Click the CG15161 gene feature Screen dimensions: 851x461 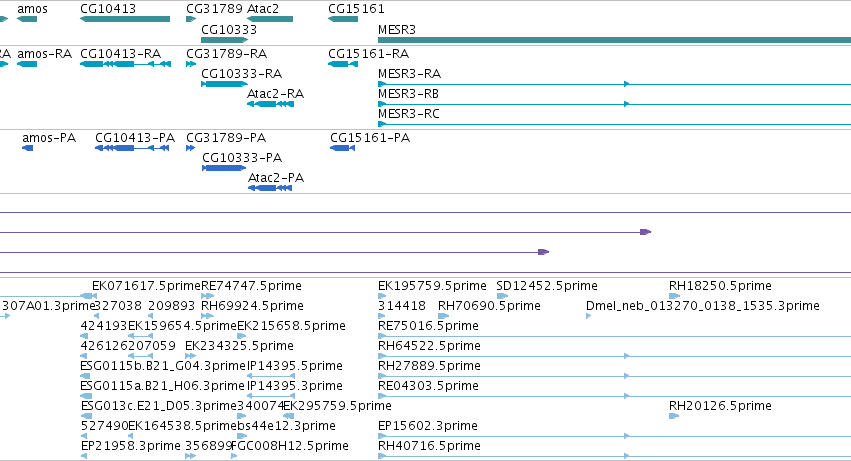point(343,19)
